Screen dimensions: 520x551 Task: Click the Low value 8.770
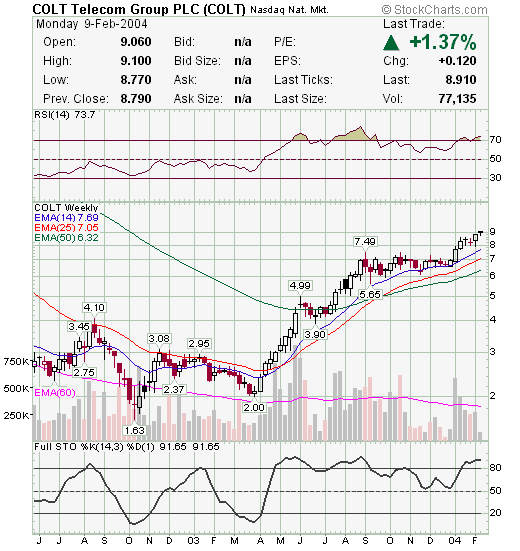136,80
